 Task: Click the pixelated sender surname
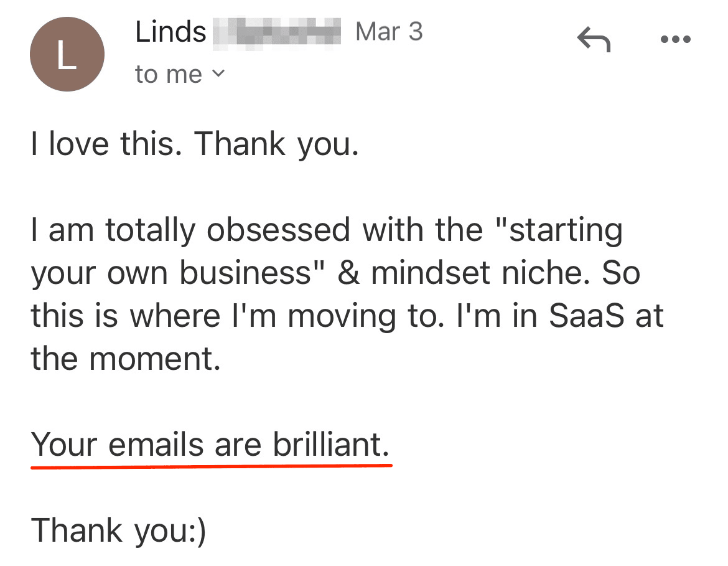click(x=277, y=32)
